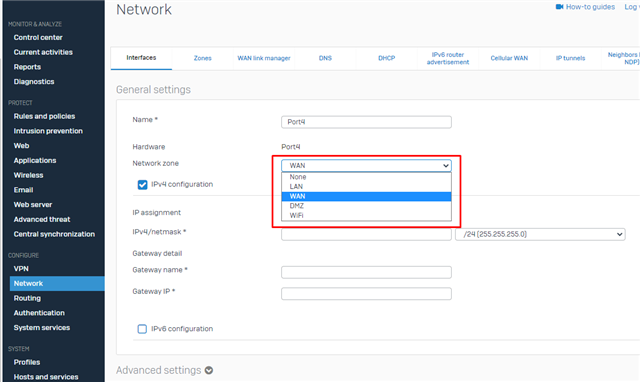Open the Cellular WAN tab
The height and width of the screenshot is (382, 640).
pyautogui.click(x=509, y=58)
